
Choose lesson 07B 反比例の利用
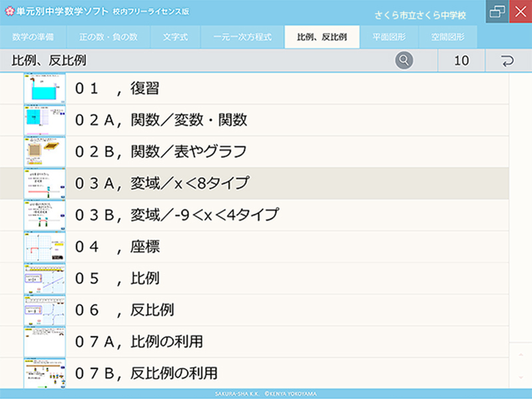coord(146,373)
